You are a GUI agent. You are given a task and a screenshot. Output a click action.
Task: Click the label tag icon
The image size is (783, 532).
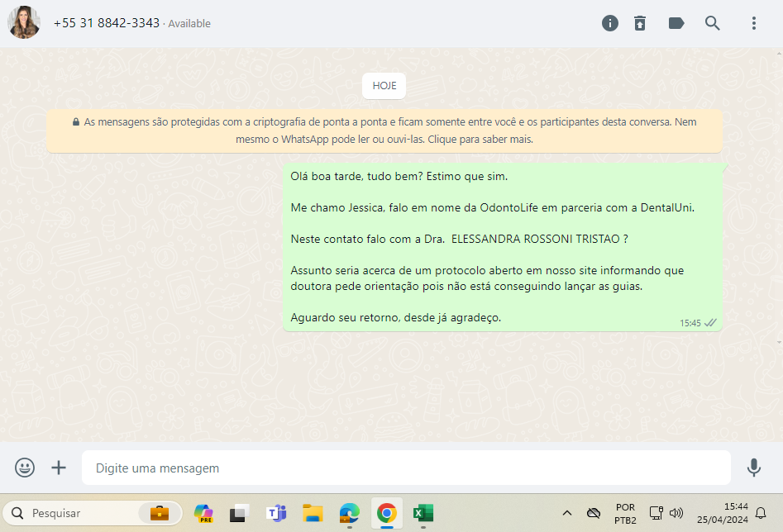pyautogui.click(x=676, y=23)
